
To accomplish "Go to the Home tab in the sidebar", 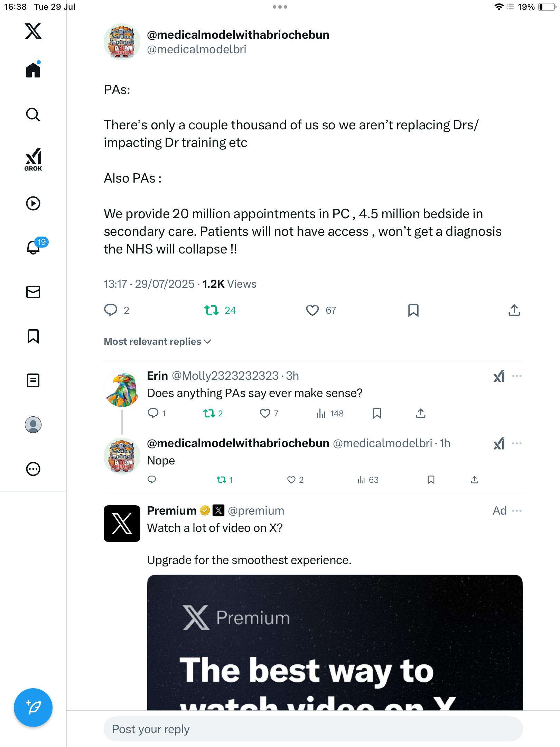I will (x=33, y=70).
